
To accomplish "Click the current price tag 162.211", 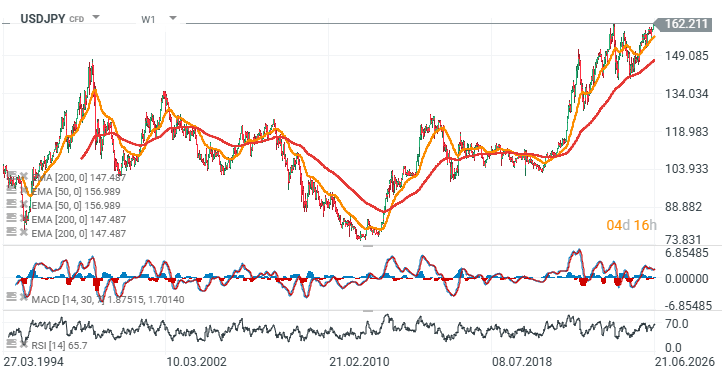I will 685,24.
